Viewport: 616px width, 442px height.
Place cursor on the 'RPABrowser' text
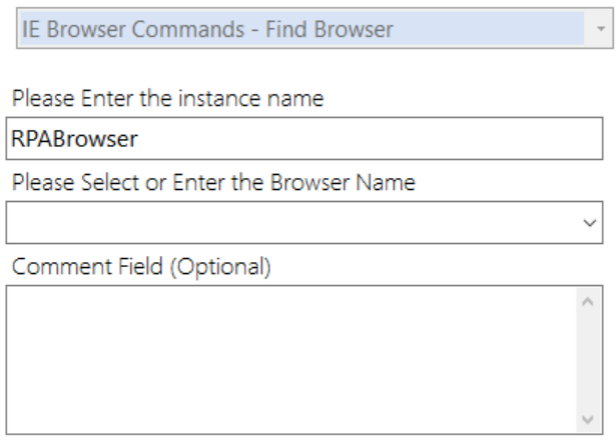coord(73,140)
